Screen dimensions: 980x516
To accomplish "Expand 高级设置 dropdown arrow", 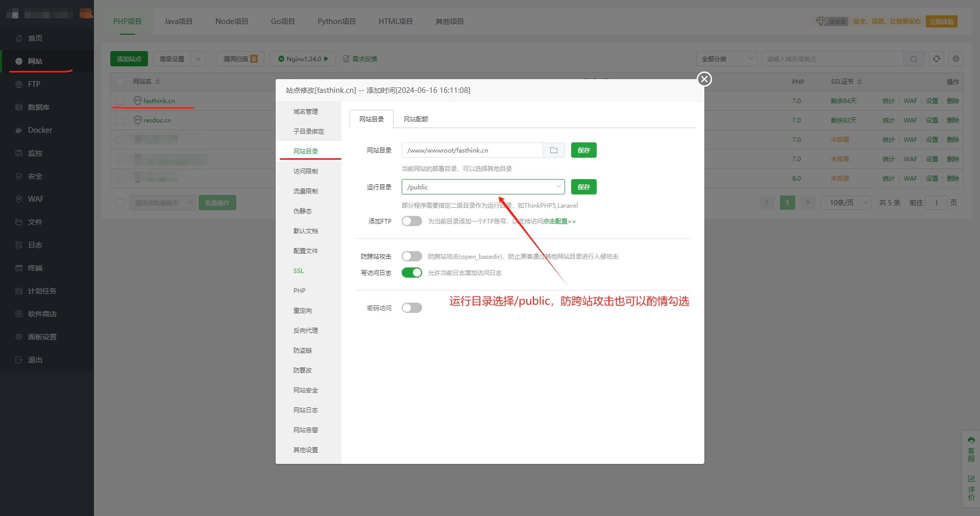I will pos(198,59).
